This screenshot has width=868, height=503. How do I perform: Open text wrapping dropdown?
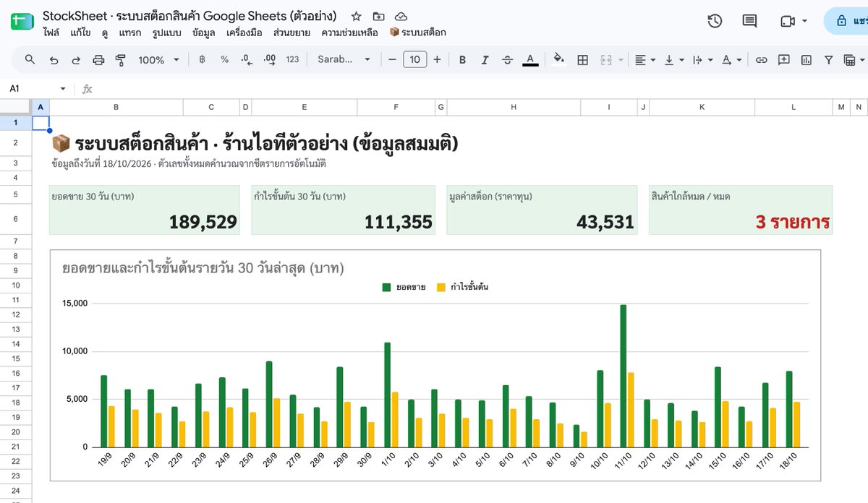(x=702, y=60)
